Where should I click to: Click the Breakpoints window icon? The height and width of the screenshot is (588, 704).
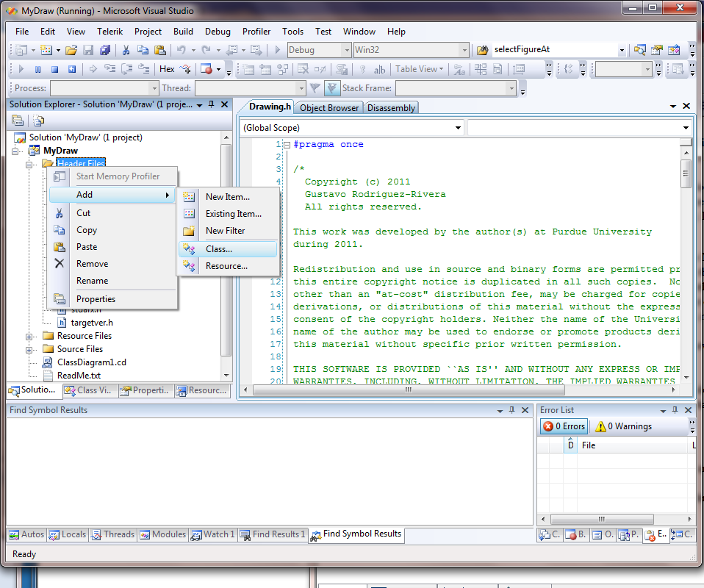point(206,69)
